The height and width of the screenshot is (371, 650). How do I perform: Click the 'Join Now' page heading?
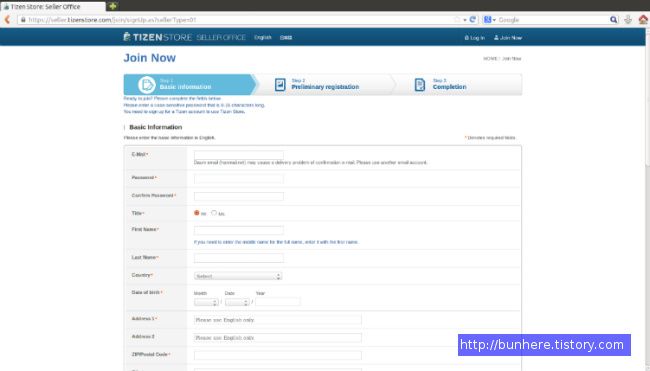[x=150, y=58]
